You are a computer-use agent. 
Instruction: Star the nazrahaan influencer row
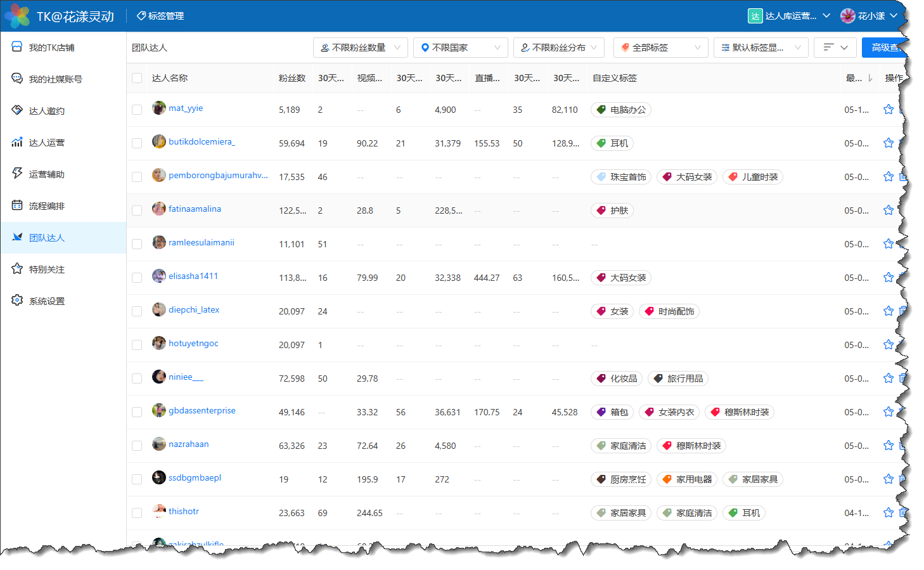click(888, 446)
